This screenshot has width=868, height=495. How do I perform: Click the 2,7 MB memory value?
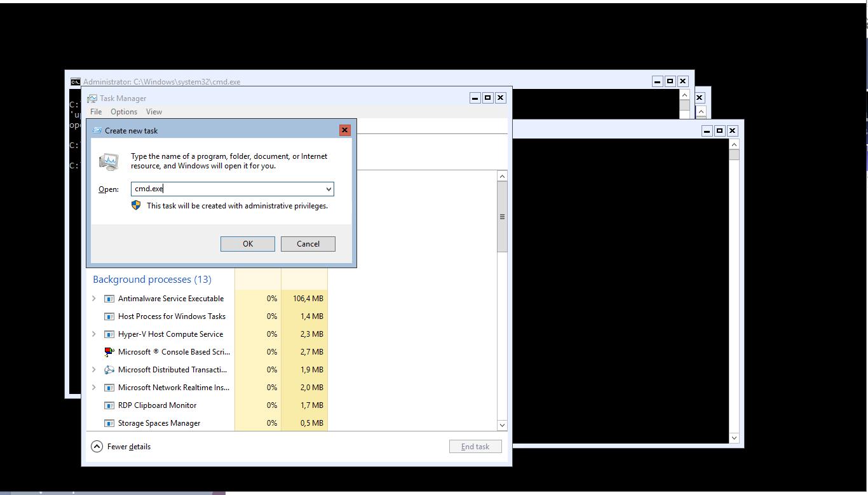pos(311,352)
